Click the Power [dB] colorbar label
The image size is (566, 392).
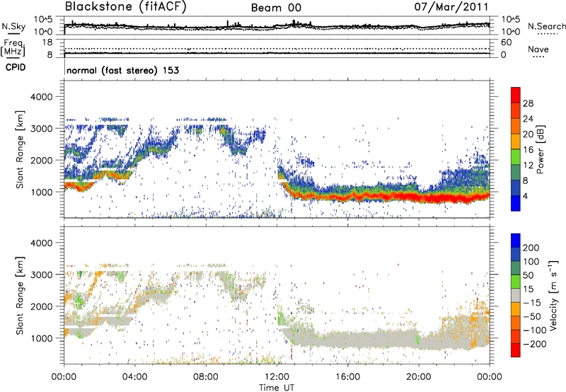540,149
